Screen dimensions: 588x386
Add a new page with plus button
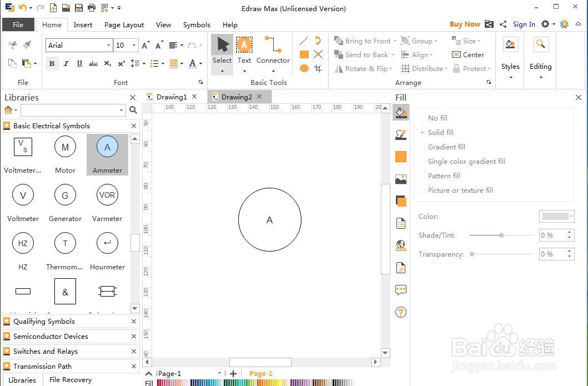[x=233, y=374]
